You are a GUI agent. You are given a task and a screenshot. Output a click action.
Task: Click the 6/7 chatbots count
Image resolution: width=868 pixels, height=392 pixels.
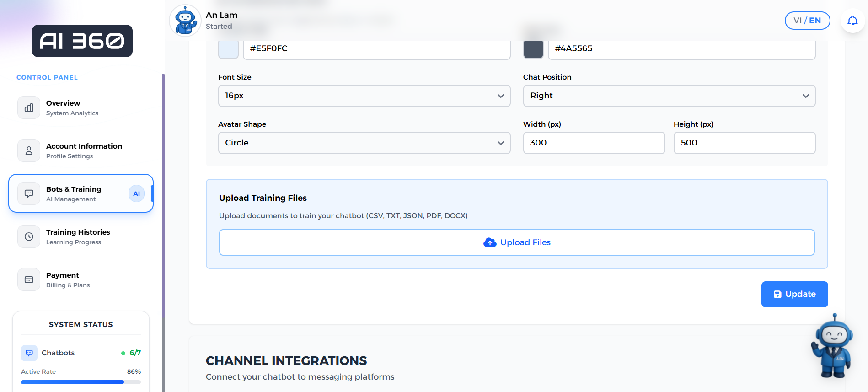point(135,353)
